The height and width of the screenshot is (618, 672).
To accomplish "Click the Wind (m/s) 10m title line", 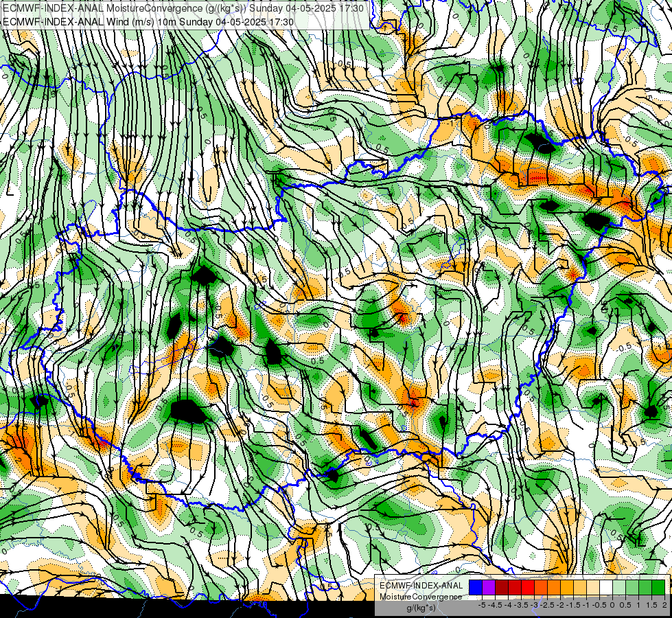I will pos(148,22).
